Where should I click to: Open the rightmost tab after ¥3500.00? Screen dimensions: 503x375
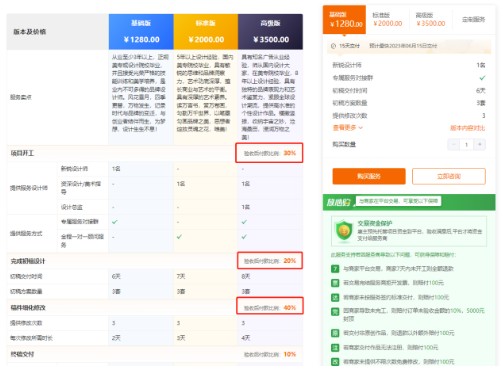[473, 20]
